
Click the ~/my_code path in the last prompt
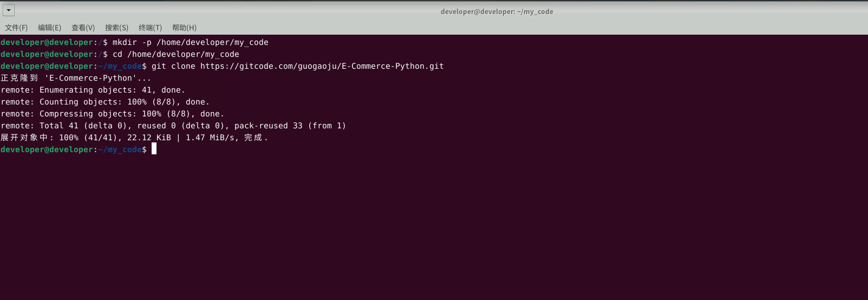[x=120, y=149]
